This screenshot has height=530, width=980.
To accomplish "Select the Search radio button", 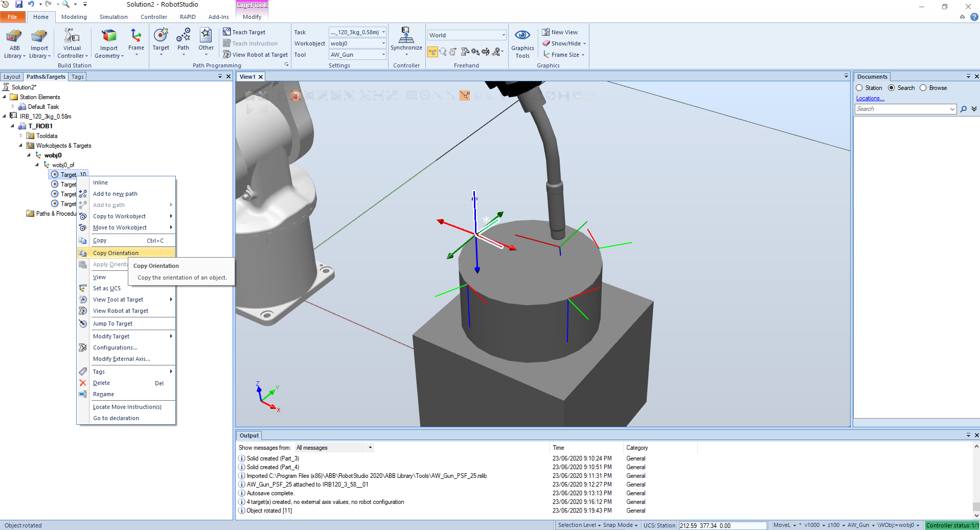I will pos(892,88).
